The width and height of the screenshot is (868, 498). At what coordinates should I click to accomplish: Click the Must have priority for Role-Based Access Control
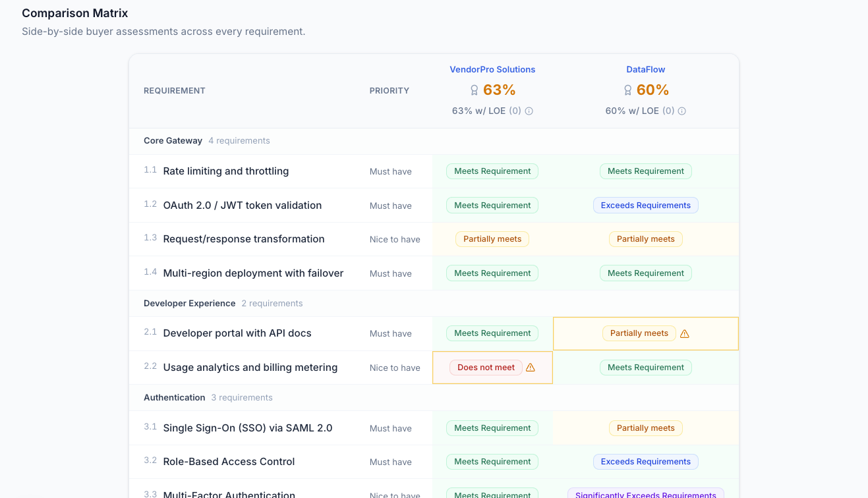point(391,462)
